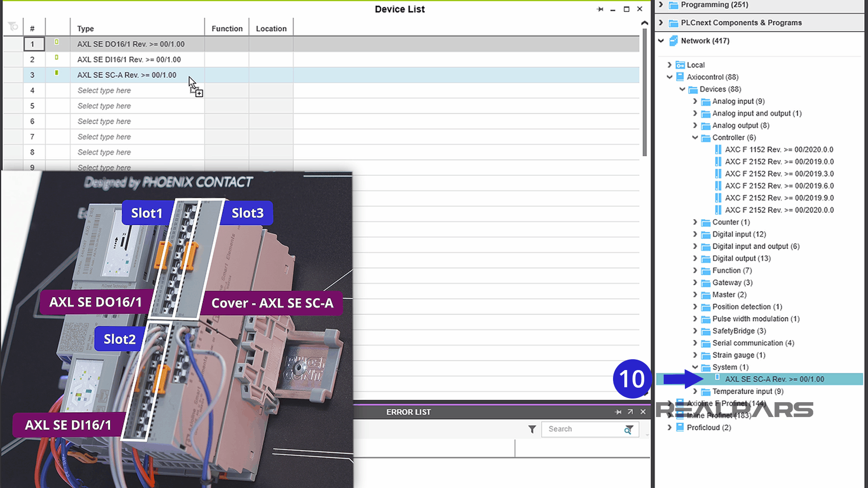Image resolution: width=868 pixels, height=488 pixels.
Task: Click the scrollbar arrow atop Device List
Action: point(644,22)
